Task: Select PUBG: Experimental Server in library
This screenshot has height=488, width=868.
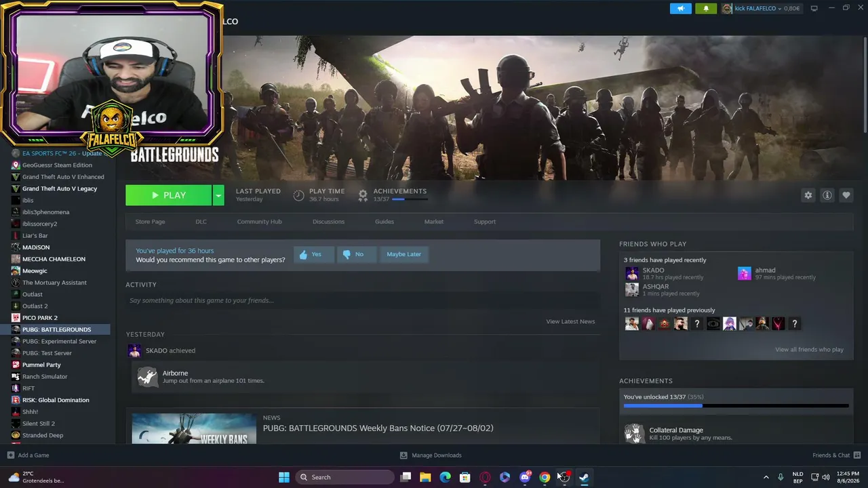Action: pos(60,342)
